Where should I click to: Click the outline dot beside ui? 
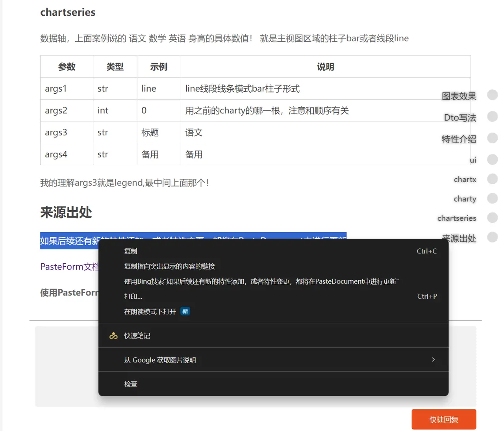coord(492,159)
